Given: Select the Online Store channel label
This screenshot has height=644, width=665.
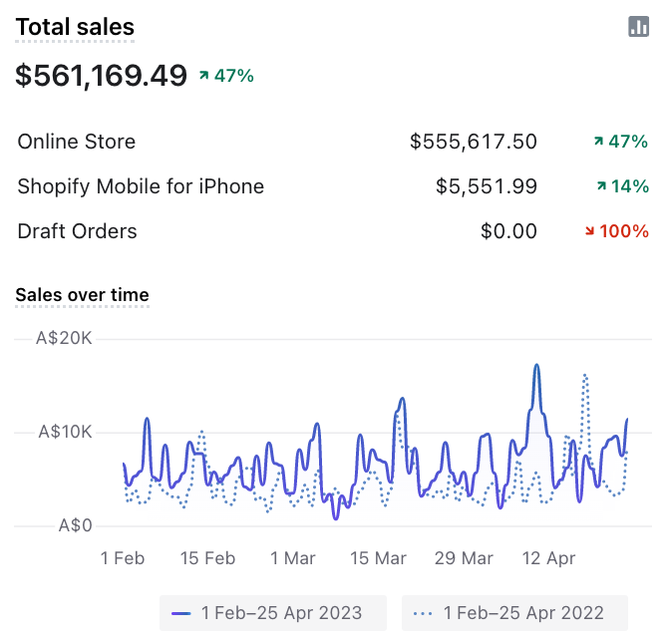Looking at the screenshot, I should point(77,142).
